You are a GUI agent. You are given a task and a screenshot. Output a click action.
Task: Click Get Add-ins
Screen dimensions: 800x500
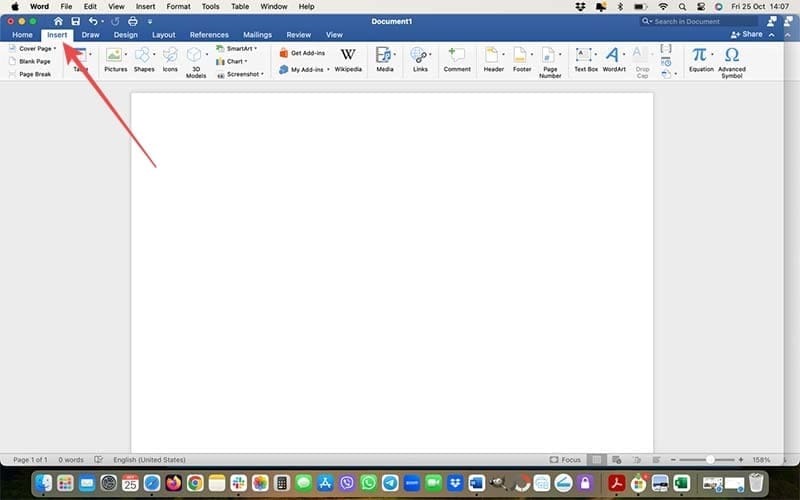coord(302,53)
